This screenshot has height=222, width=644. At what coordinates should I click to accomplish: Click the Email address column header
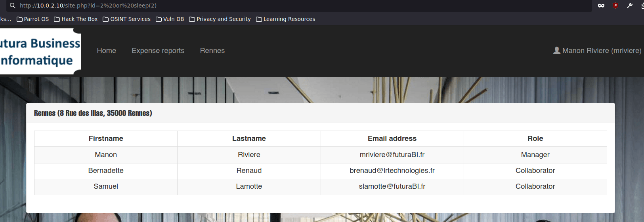point(392,139)
